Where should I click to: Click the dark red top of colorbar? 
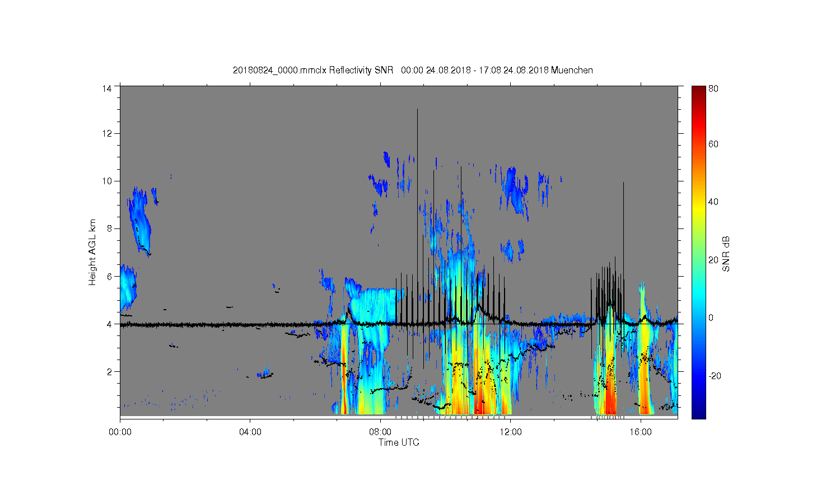[x=698, y=91]
